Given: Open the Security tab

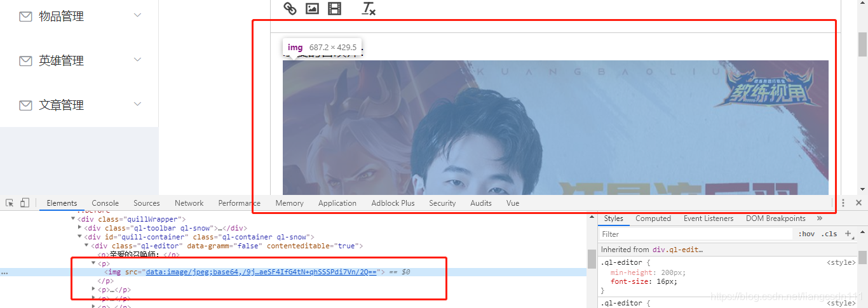Looking at the screenshot, I should [442, 203].
